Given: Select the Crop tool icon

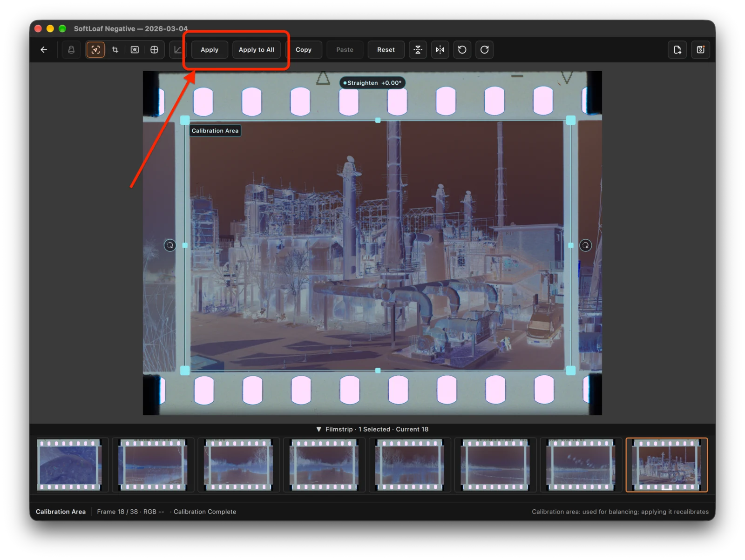Looking at the screenshot, I should (115, 50).
